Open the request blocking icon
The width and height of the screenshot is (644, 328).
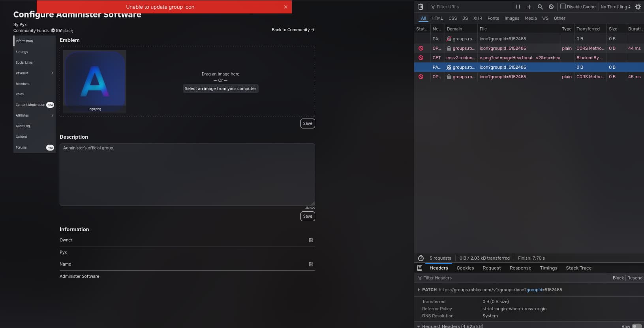pos(551,7)
